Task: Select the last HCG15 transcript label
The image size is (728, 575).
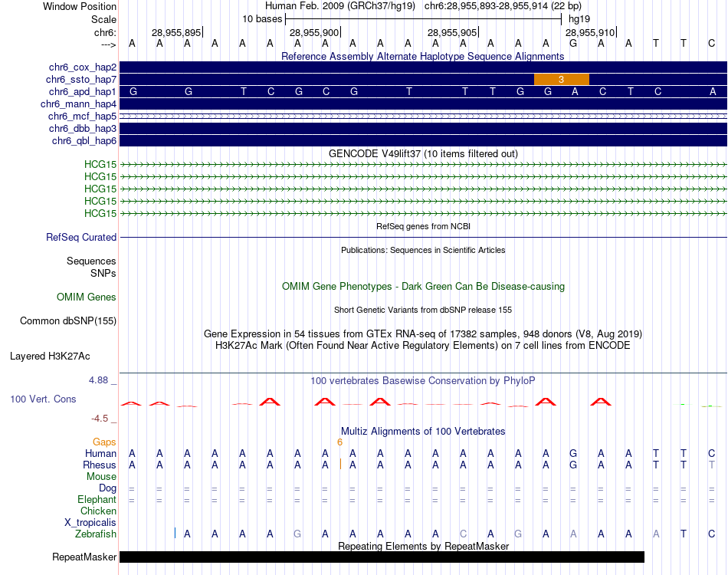Action: pos(100,213)
